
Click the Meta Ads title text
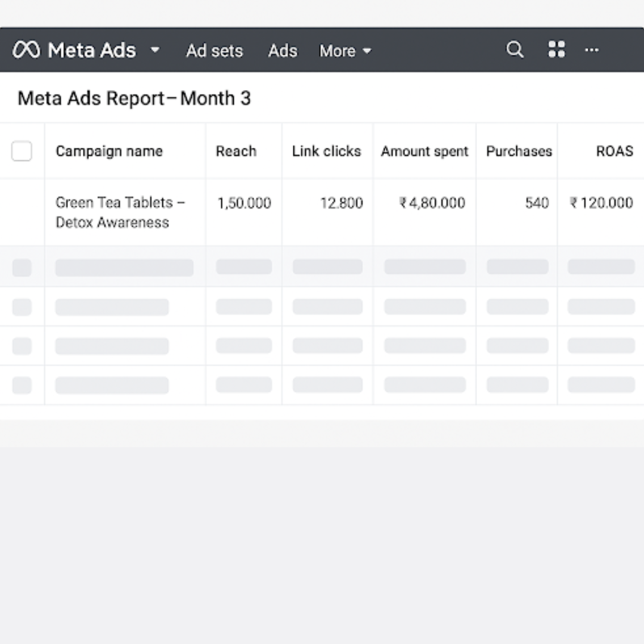click(92, 51)
